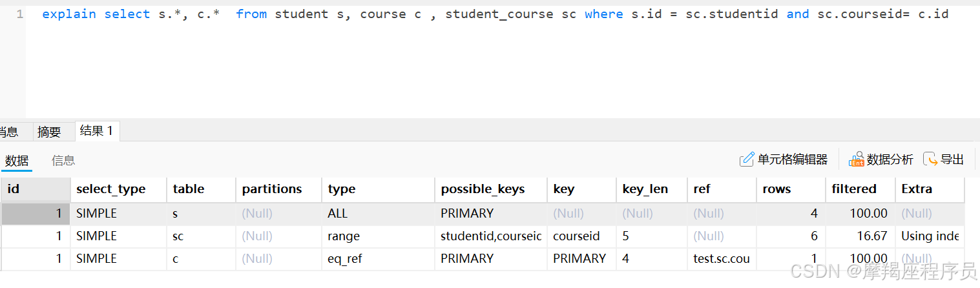Click the select_type column header
980x288 pixels.
tap(110, 189)
